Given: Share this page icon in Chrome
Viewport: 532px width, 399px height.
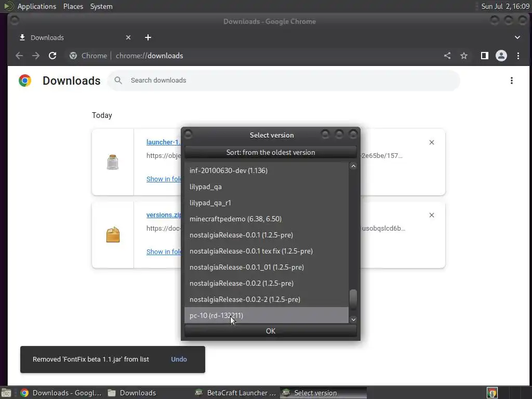Looking at the screenshot, I should 447,56.
